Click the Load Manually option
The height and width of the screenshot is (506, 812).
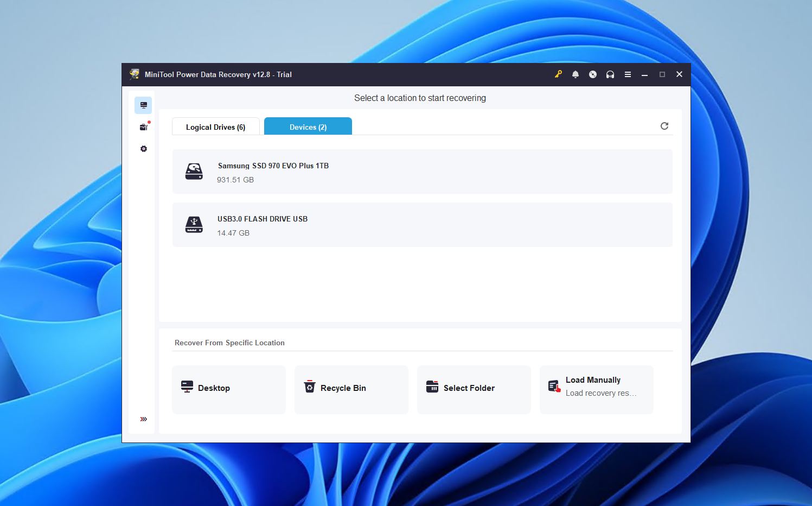tap(596, 388)
